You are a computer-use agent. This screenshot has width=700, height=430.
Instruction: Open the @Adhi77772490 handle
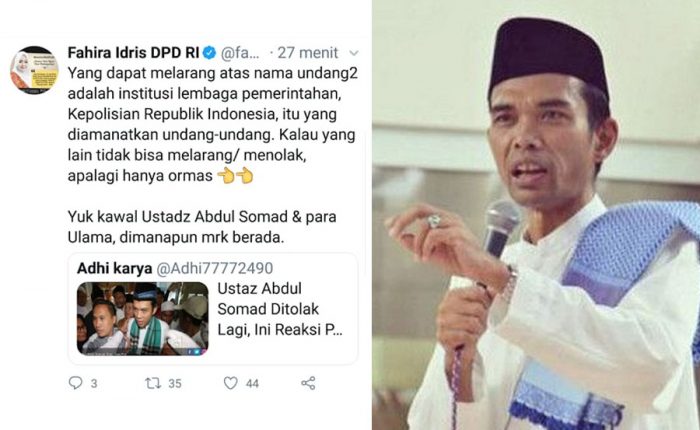pos(215,268)
